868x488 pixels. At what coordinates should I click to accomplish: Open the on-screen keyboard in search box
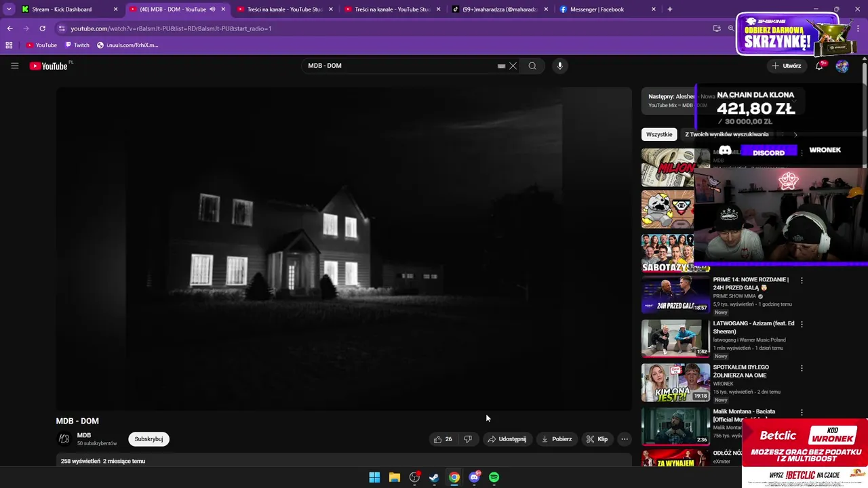501,66
